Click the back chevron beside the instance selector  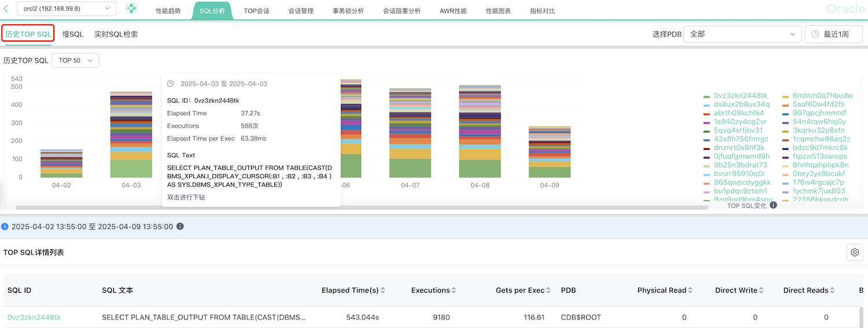point(6,9)
